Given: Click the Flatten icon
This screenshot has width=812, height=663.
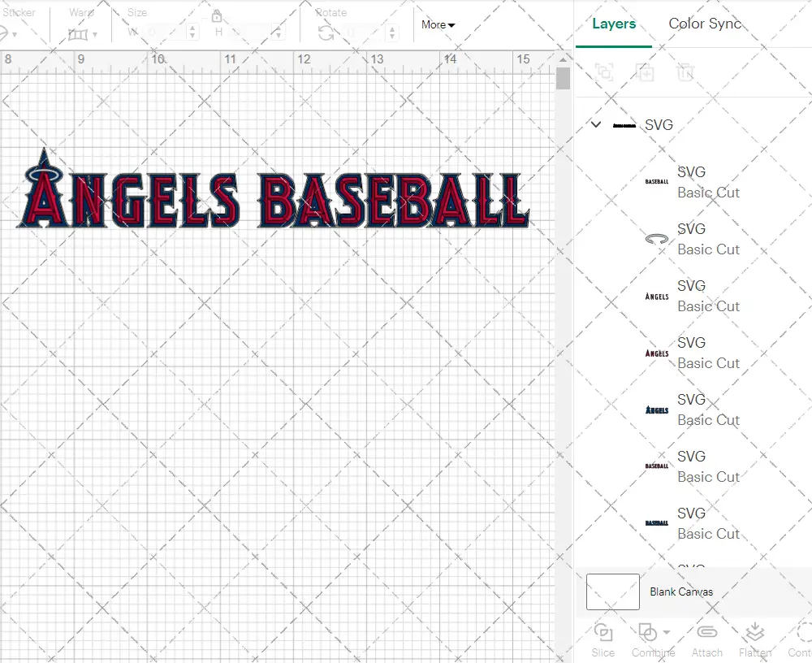Looking at the screenshot, I should click(754, 632).
